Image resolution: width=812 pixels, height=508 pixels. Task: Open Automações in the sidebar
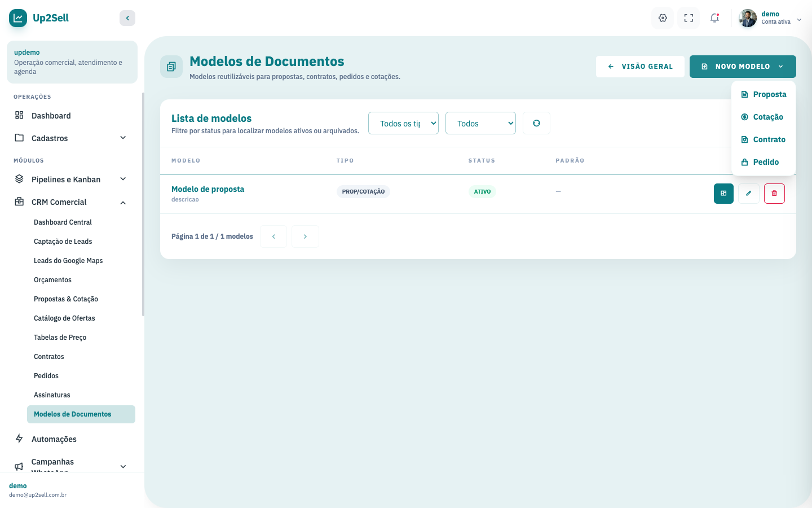pyautogui.click(x=72, y=439)
